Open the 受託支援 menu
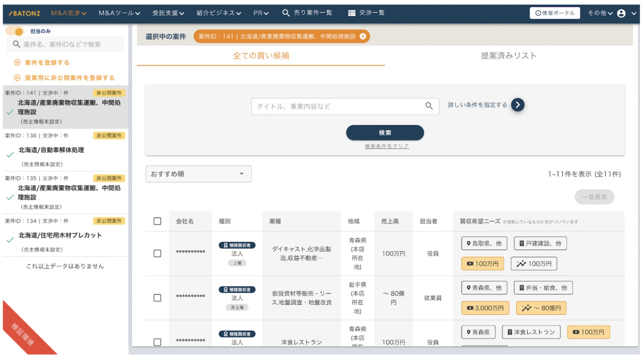The width and height of the screenshot is (644, 360). click(168, 13)
